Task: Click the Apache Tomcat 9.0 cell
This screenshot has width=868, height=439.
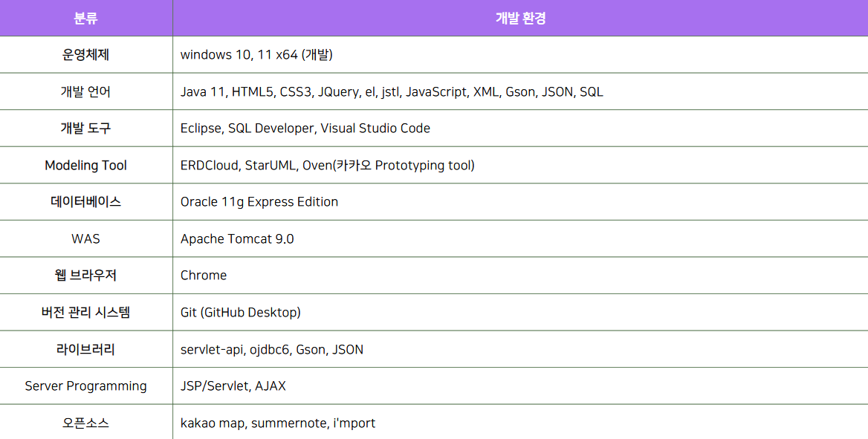Action: 238,238
